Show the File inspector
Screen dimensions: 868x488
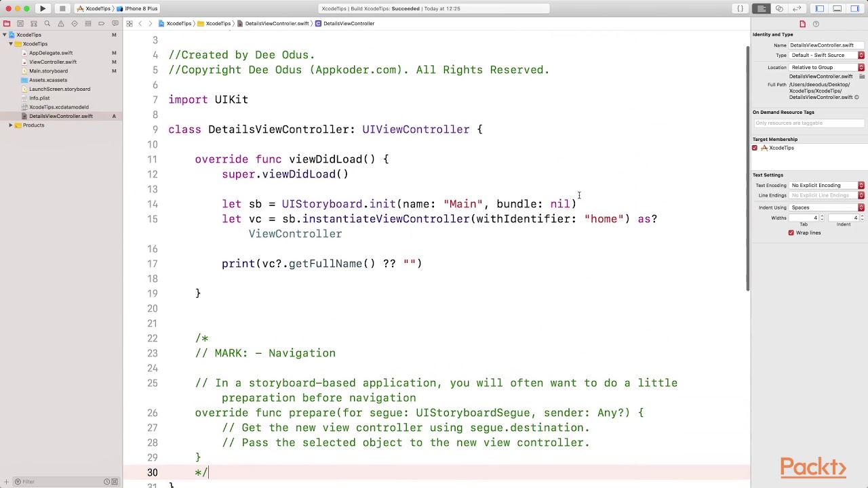[803, 24]
